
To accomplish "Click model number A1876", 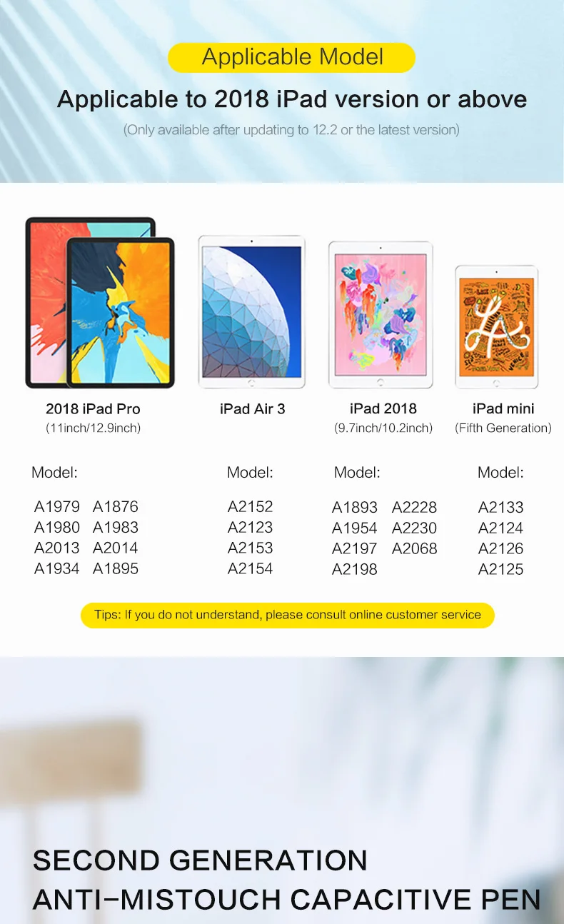I will tap(116, 507).
